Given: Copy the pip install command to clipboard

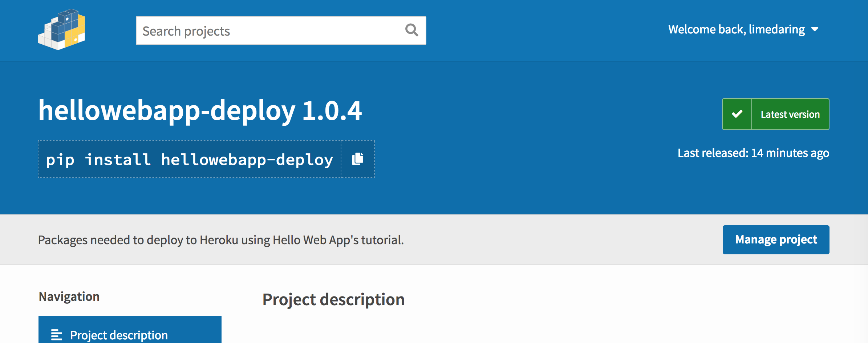Looking at the screenshot, I should [x=358, y=159].
